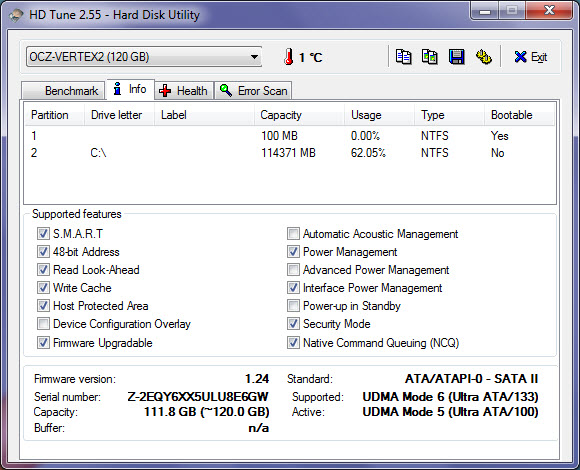Switch to the Health tab
580x470 pixels.
pos(184,91)
